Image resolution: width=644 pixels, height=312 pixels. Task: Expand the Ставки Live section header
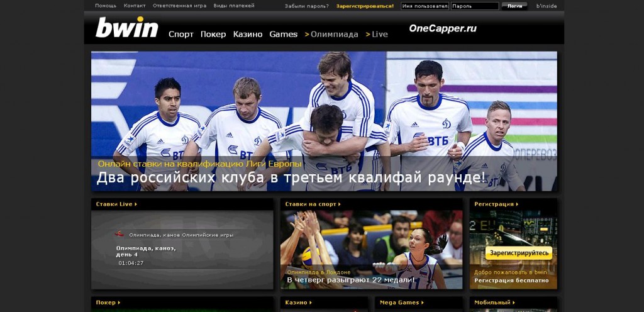coord(116,204)
